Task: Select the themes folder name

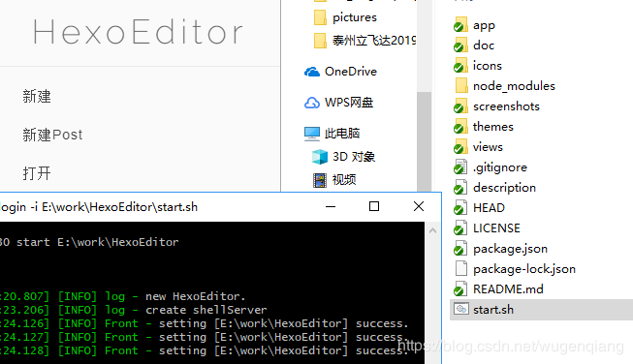Action: (492, 127)
